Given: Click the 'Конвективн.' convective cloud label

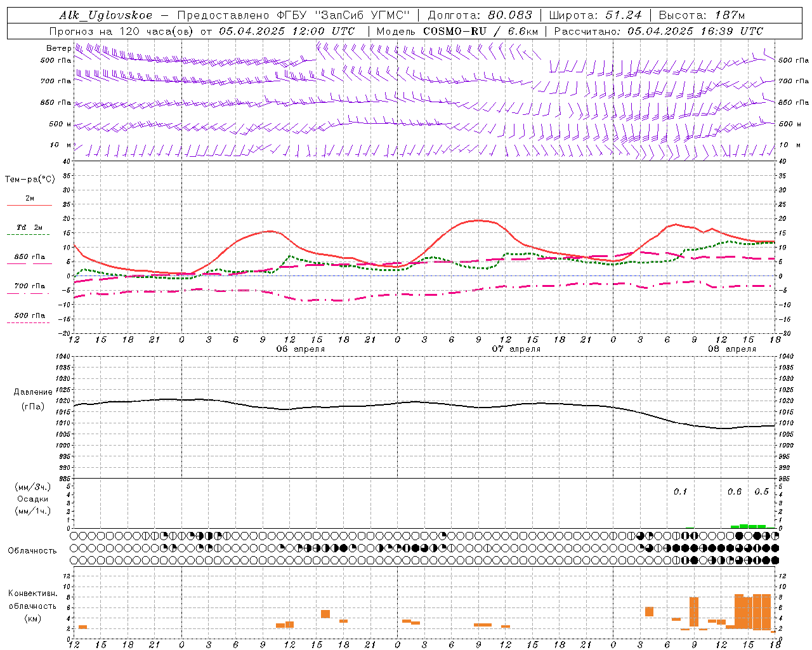Looking at the screenshot, I should pyautogui.click(x=33, y=594).
